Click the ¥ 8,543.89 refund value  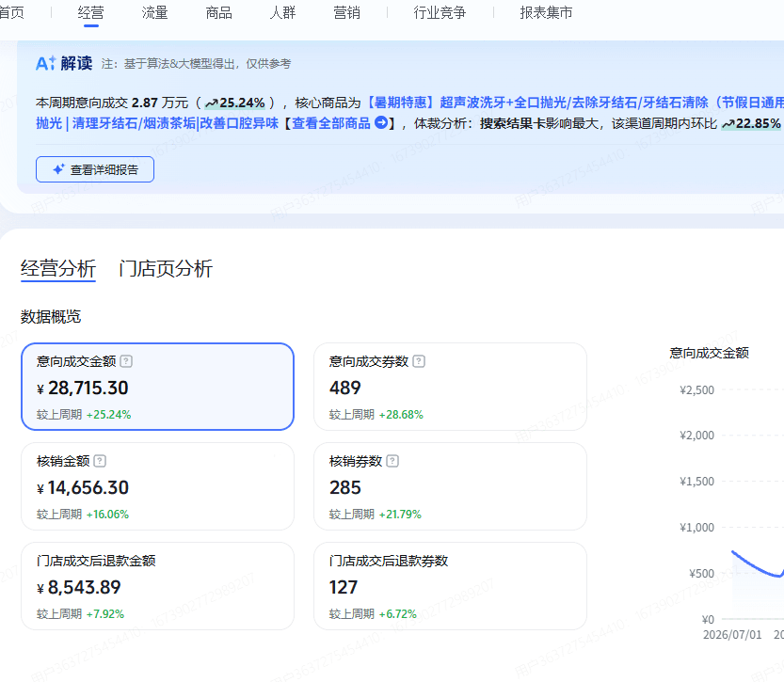pyautogui.click(x=78, y=588)
